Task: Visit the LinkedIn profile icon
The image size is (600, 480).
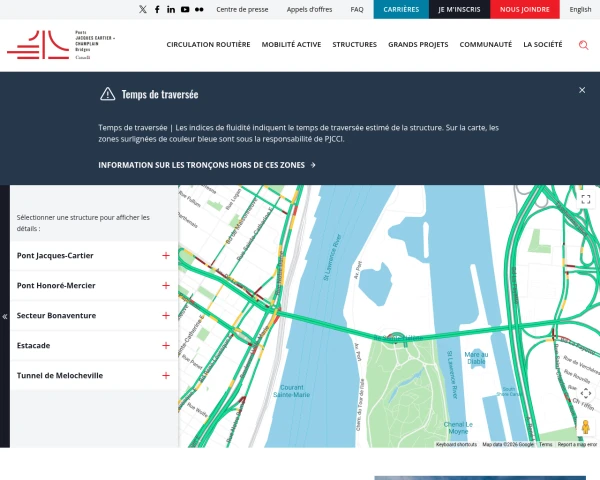Action: (171, 10)
